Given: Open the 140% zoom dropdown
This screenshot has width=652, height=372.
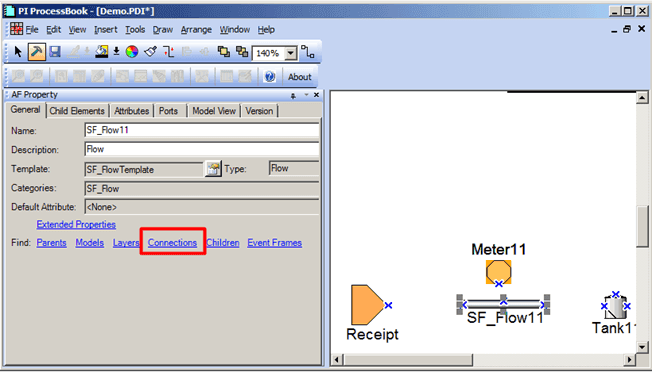Looking at the screenshot, I should 291,53.
